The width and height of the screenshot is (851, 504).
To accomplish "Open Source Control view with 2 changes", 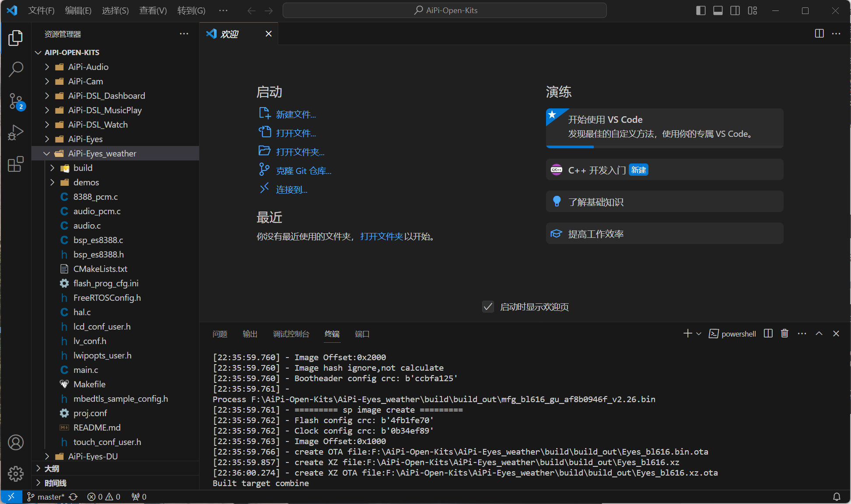I will 16,101.
